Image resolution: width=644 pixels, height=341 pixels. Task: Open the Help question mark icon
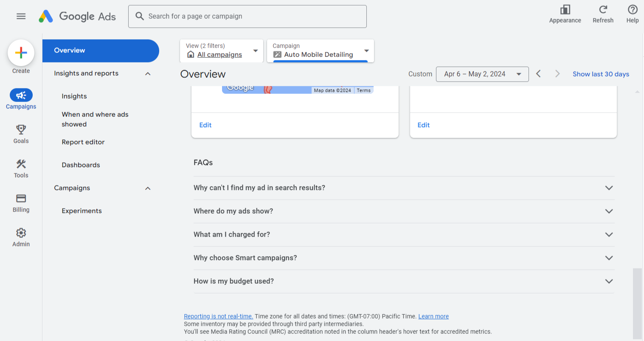click(632, 10)
